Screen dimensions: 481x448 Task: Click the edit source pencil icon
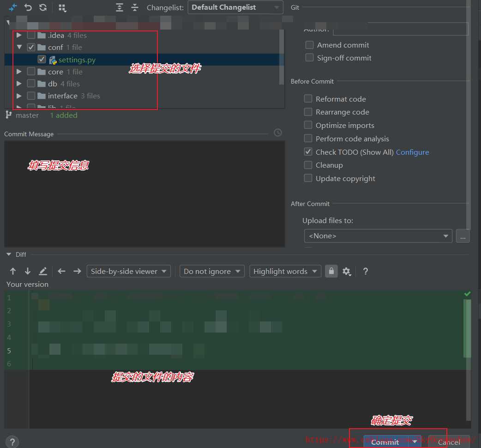(43, 271)
